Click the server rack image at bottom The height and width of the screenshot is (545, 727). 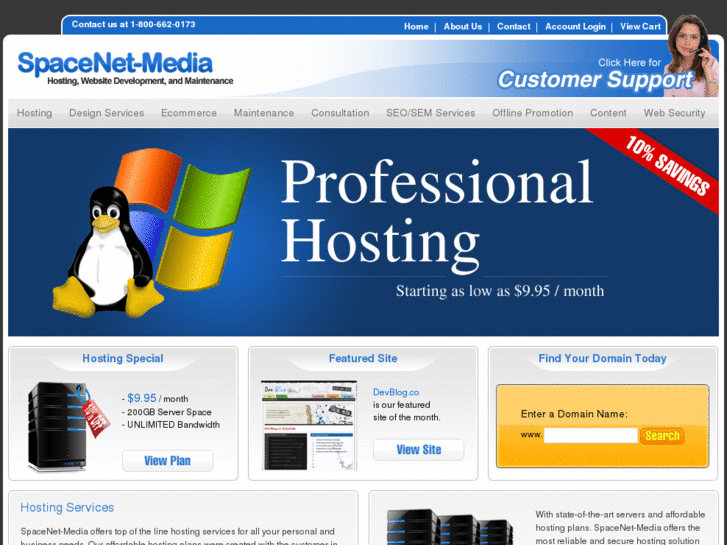click(x=450, y=526)
